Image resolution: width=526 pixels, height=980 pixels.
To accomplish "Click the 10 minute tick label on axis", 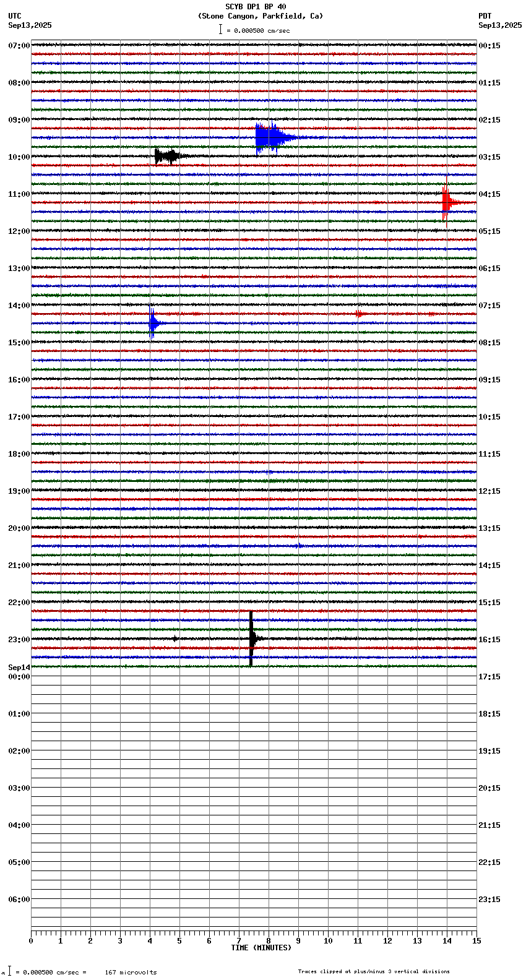I will [328, 941].
